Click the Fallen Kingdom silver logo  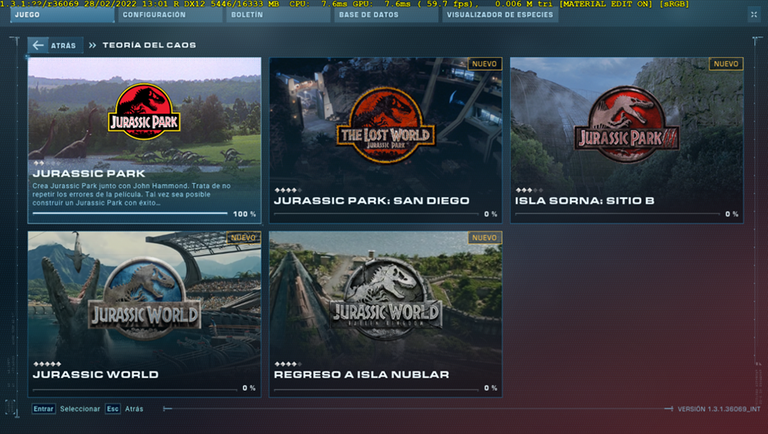pos(386,299)
